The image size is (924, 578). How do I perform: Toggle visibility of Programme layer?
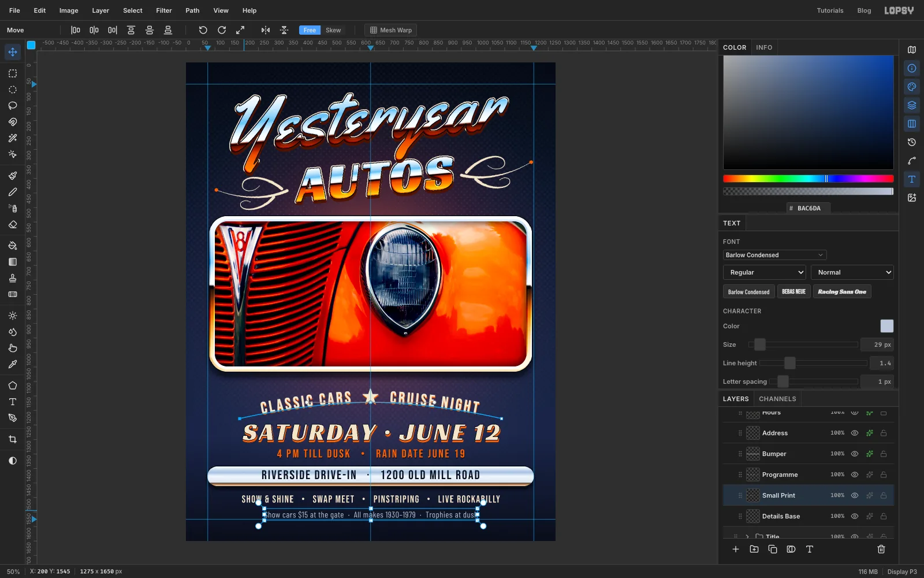pyautogui.click(x=855, y=475)
